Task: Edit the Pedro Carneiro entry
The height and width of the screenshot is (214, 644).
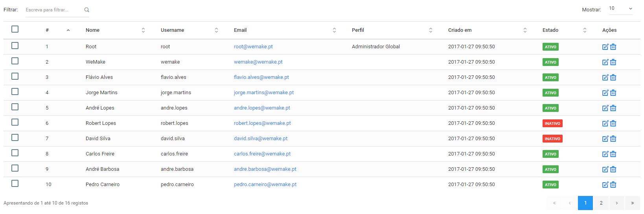Action: tap(605, 185)
